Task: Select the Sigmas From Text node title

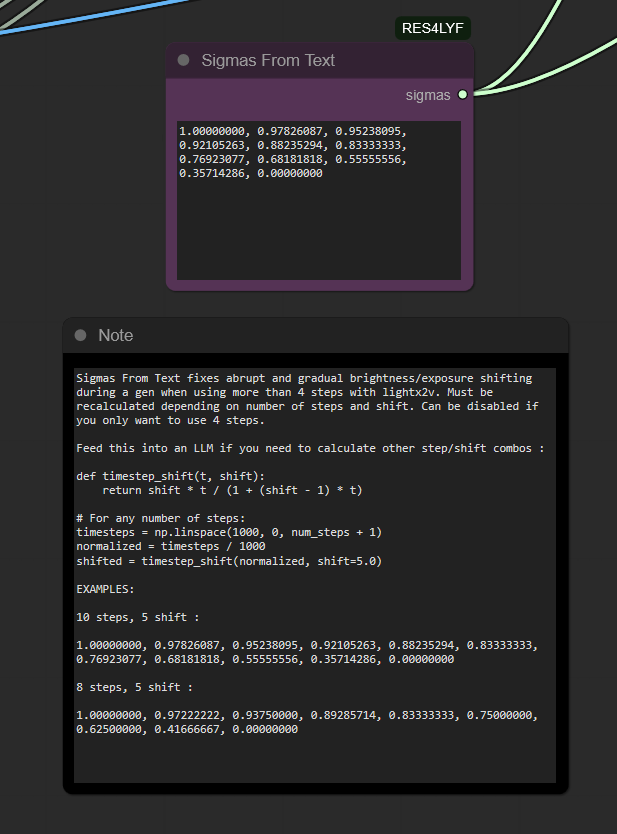Action: [x=268, y=61]
